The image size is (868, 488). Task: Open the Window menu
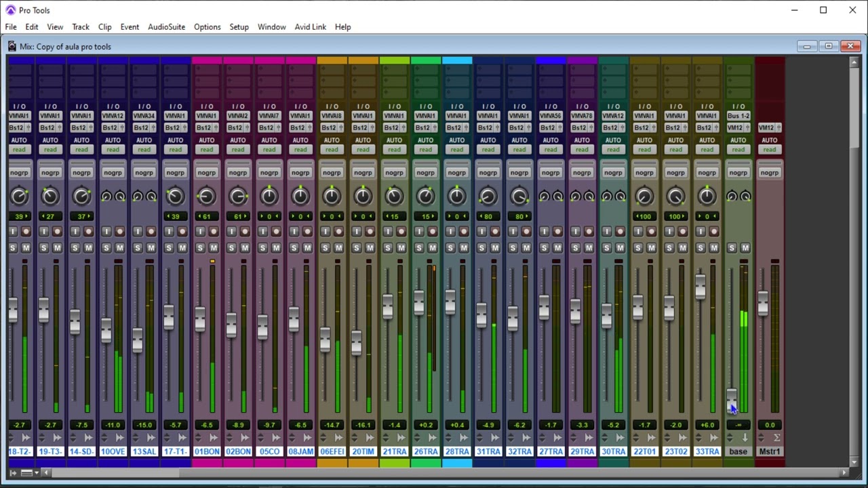pyautogui.click(x=271, y=27)
